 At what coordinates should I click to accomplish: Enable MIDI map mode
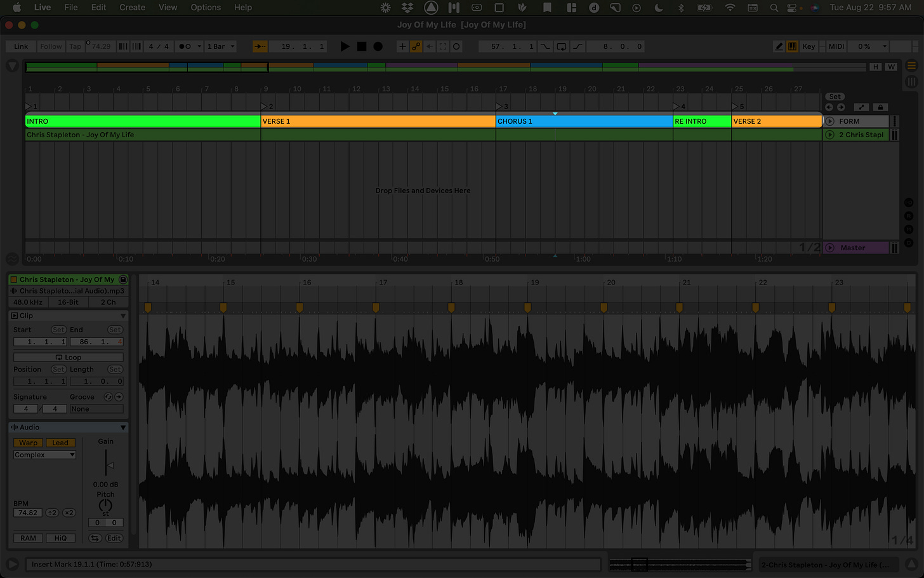(x=836, y=46)
